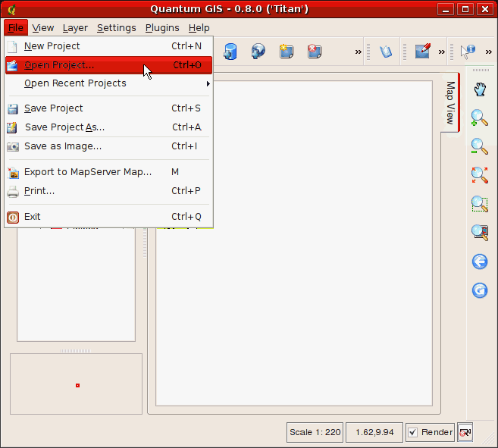Choose Open Project... from File menu
The width and height of the screenshot is (498, 448).
108,65
